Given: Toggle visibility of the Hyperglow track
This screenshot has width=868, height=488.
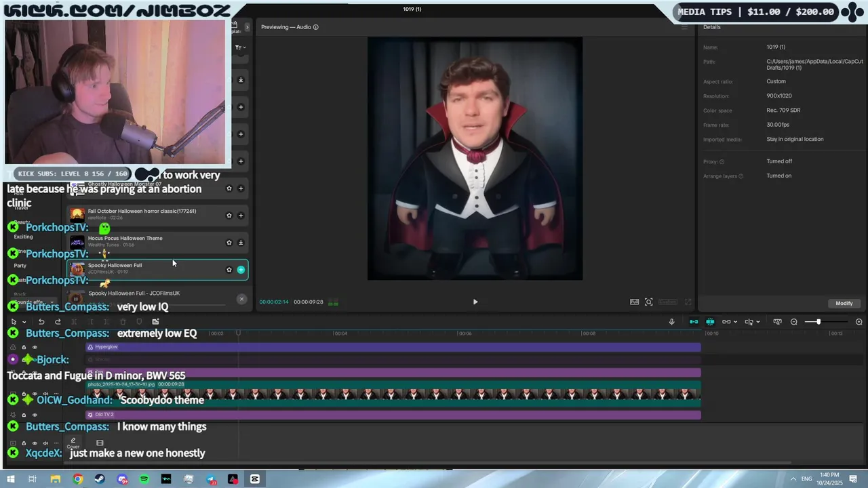Looking at the screenshot, I should 35,347.
